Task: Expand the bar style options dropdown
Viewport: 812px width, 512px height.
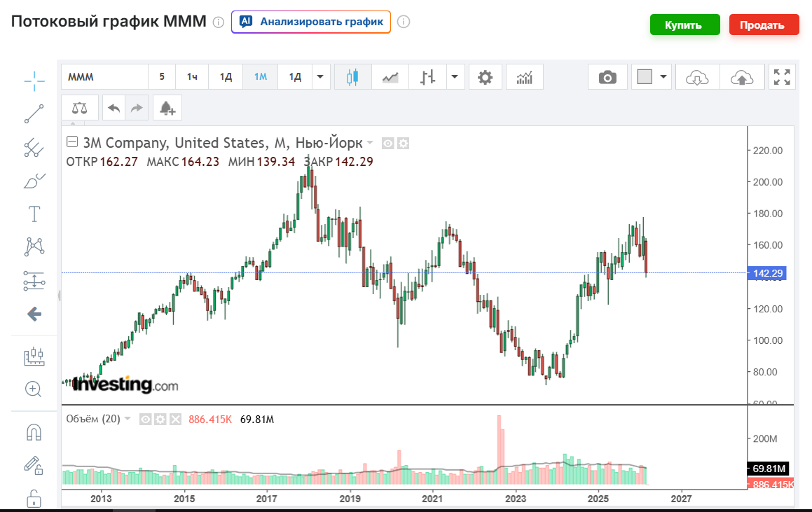Action: [x=454, y=76]
